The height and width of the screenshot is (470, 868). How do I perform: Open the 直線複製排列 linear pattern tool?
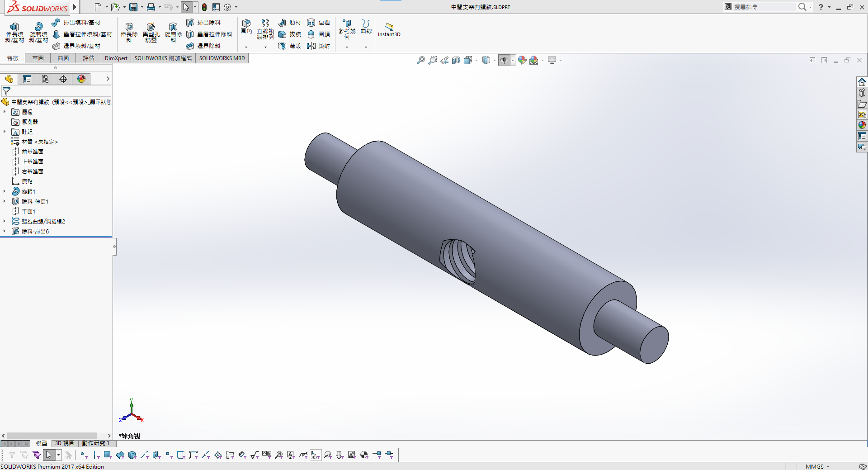click(265, 29)
